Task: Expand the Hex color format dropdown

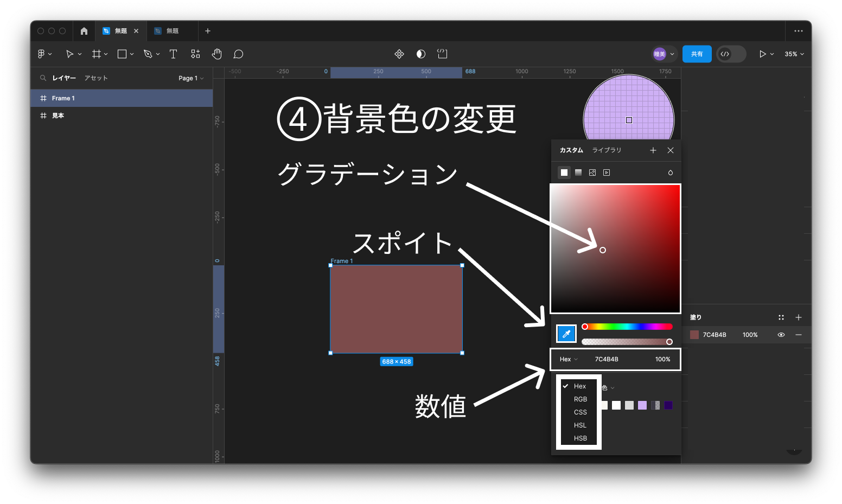Action: click(569, 359)
